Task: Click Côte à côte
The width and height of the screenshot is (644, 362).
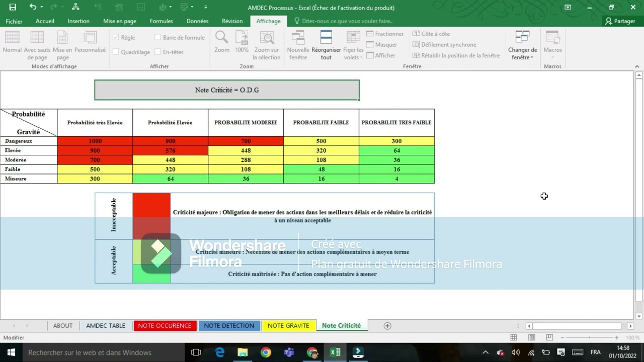Action: (431, 34)
